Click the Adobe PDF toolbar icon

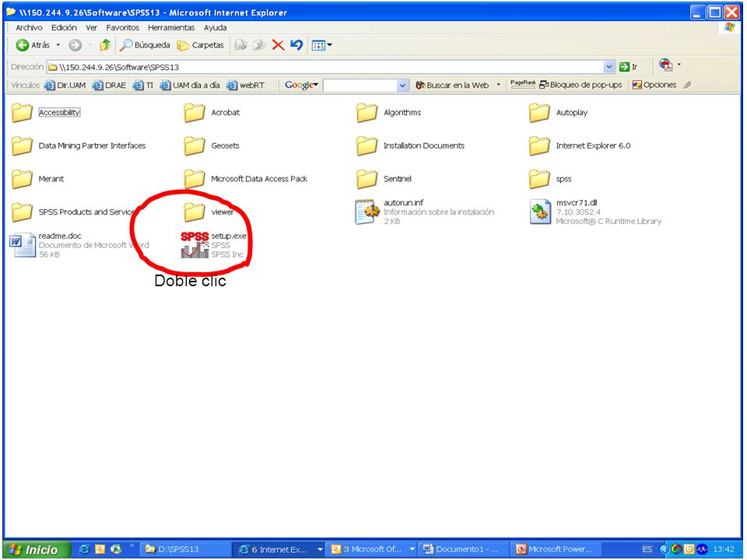[666, 65]
